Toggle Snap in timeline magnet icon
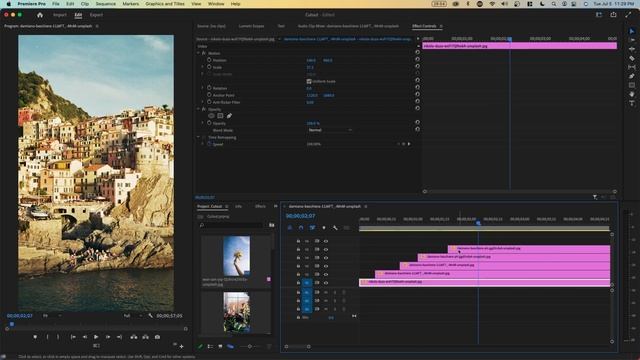Image resolution: width=640 pixels, height=360 pixels. 301,228
